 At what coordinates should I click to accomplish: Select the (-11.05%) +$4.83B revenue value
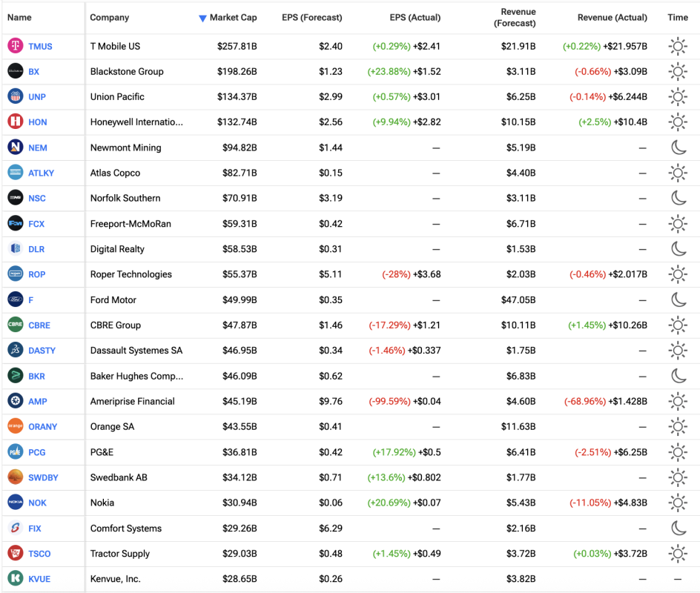pos(609,503)
